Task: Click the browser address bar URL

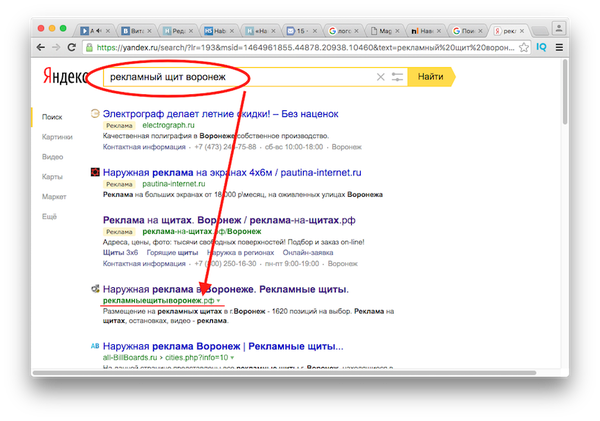Action: pos(305,48)
